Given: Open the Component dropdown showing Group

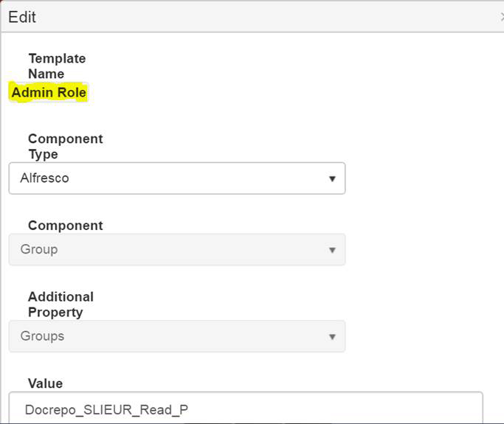Looking at the screenshot, I should (x=176, y=250).
